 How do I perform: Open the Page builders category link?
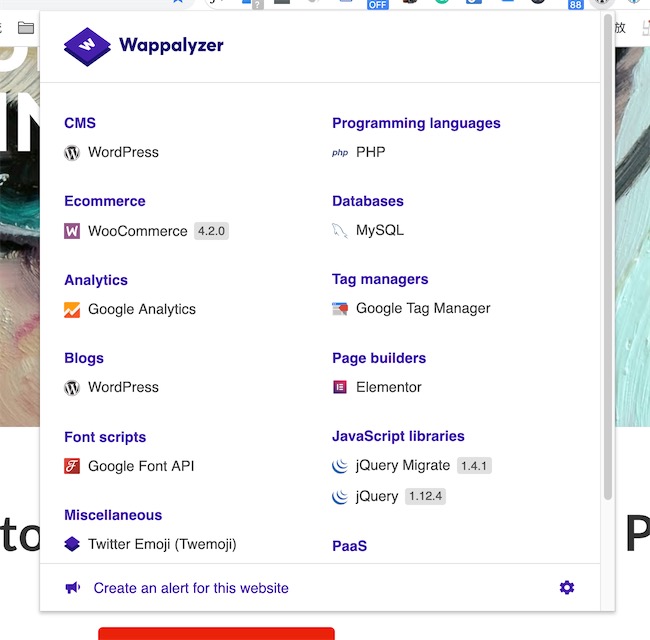click(x=379, y=358)
